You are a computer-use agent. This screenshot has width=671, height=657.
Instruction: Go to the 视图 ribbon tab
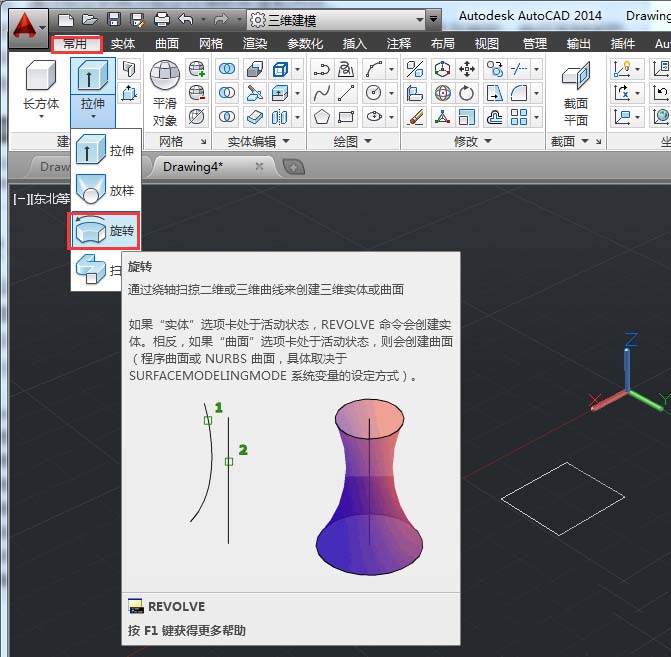(487, 44)
